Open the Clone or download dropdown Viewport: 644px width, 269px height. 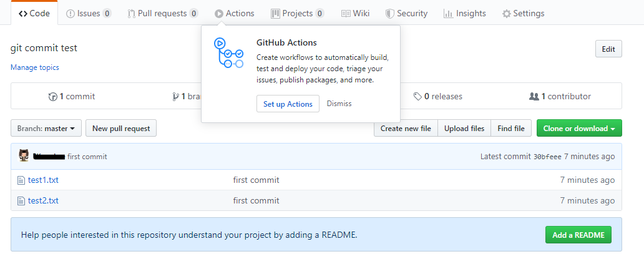pyautogui.click(x=579, y=129)
